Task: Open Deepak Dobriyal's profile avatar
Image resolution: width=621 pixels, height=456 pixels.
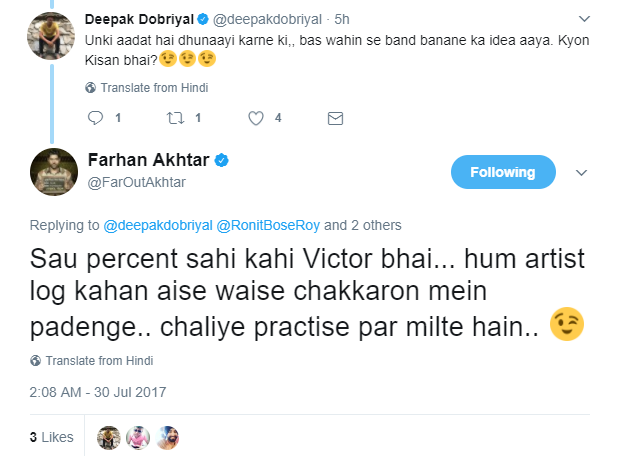Action: coord(53,35)
